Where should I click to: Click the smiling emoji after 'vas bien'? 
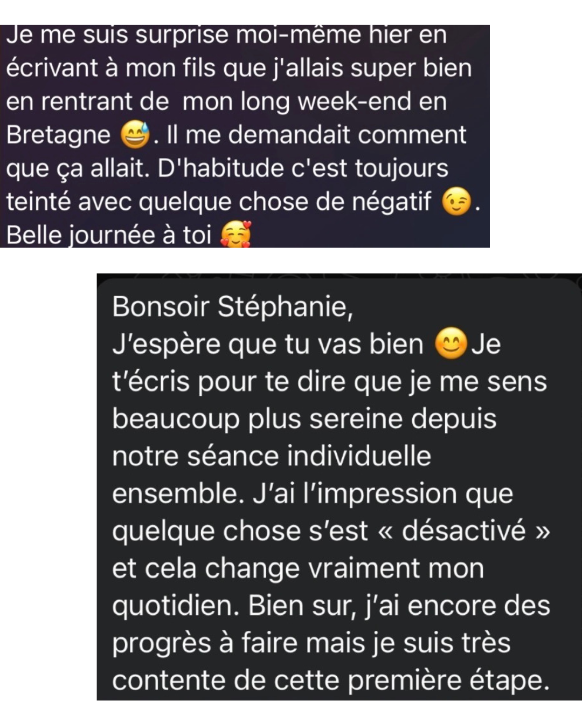click(451, 344)
